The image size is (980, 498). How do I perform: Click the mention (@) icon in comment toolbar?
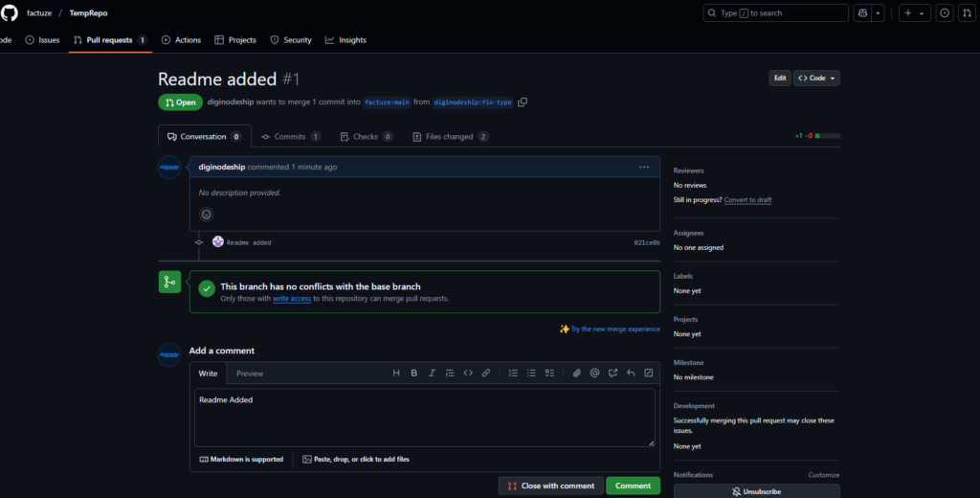594,373
